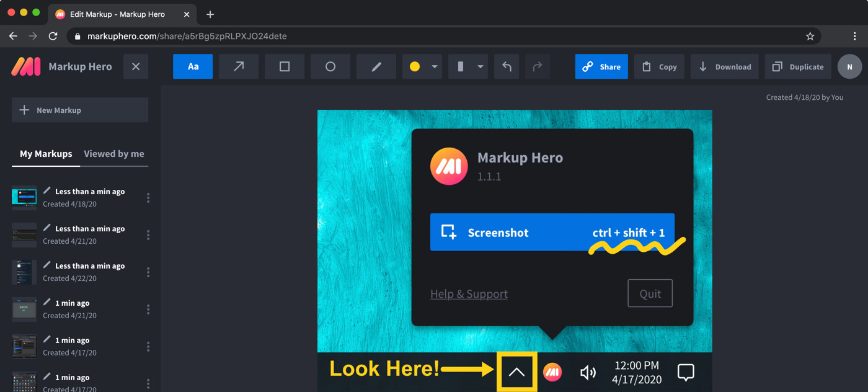Click the browser back arrow
The height and width of the screenshot is (392, 868).
coord(13,36)
